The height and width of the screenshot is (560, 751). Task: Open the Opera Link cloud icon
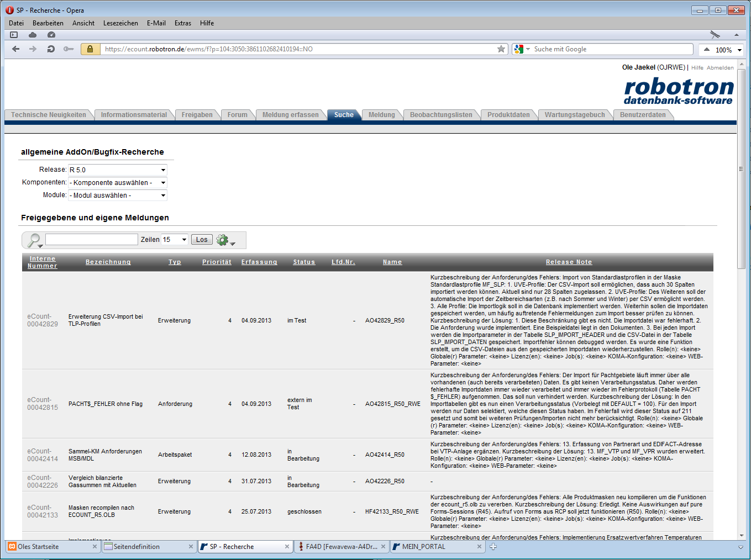point(33,35)
